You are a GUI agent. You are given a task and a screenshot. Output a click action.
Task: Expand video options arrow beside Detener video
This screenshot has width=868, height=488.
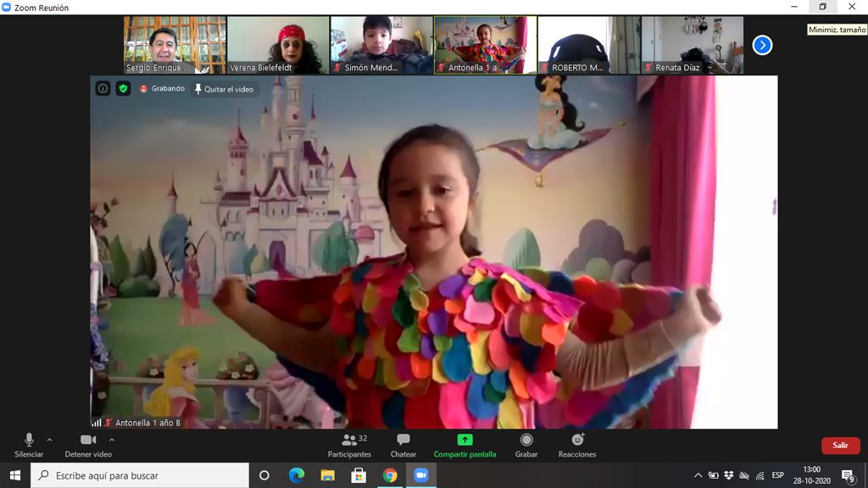click(112, 440)
